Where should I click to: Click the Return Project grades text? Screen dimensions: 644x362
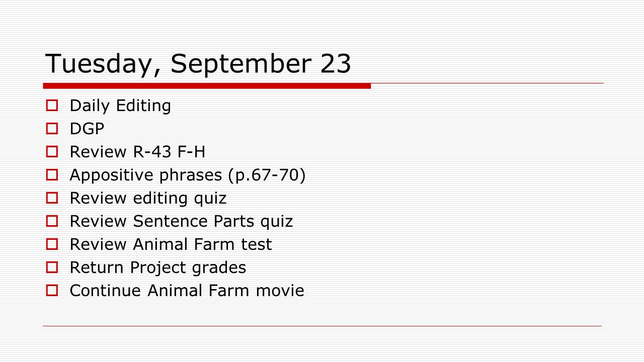(x=158, y=268)
